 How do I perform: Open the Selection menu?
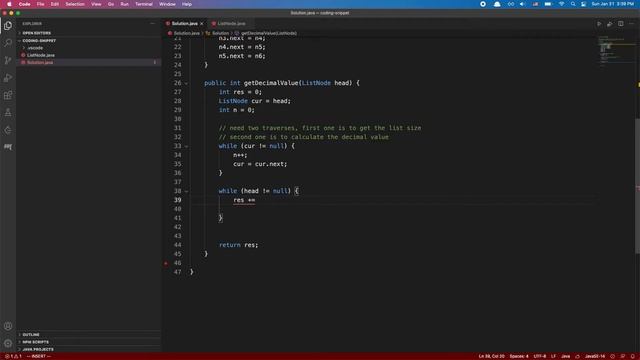(x=75, y=4)
